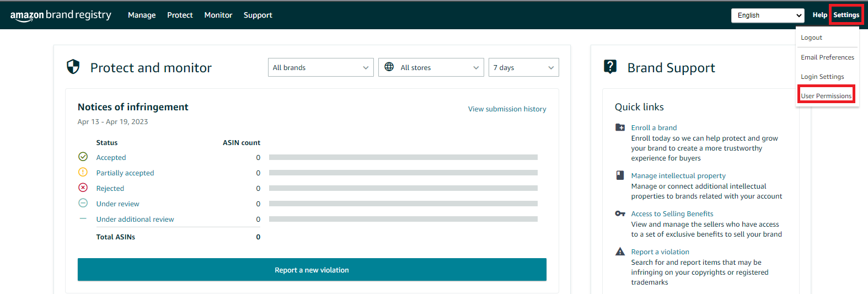868x294 pixels.
Task: Open the Rejected status link
Action: [x=110, y=189]
